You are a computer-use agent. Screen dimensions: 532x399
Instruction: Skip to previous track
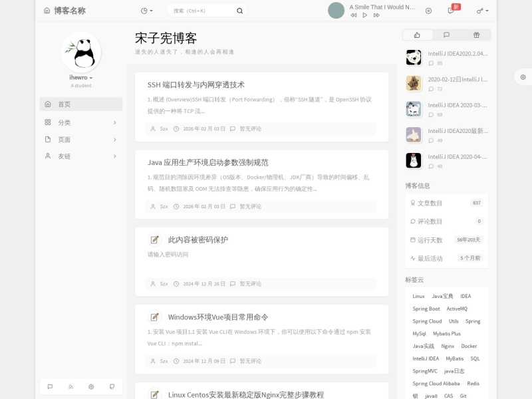(x=354, y=15)
